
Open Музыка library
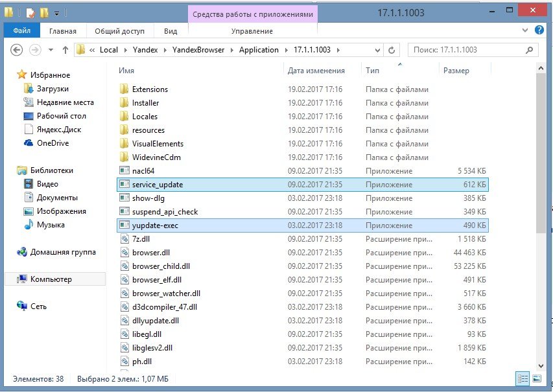(51, 225)
